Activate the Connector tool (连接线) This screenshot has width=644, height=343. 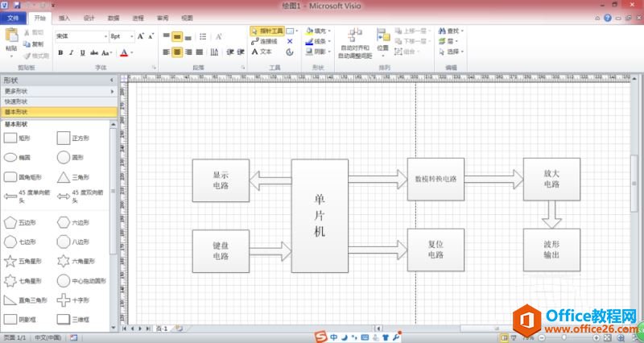[x=266, y=41]
